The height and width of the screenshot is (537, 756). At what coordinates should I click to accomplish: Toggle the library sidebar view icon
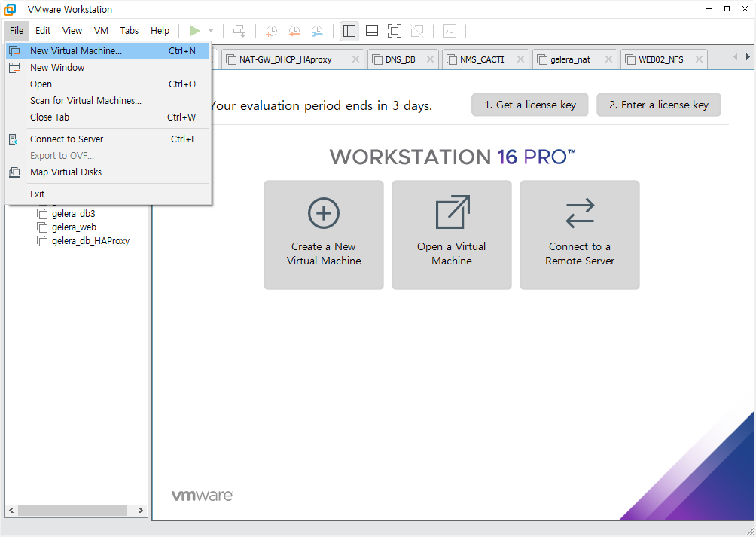point(349,31)
